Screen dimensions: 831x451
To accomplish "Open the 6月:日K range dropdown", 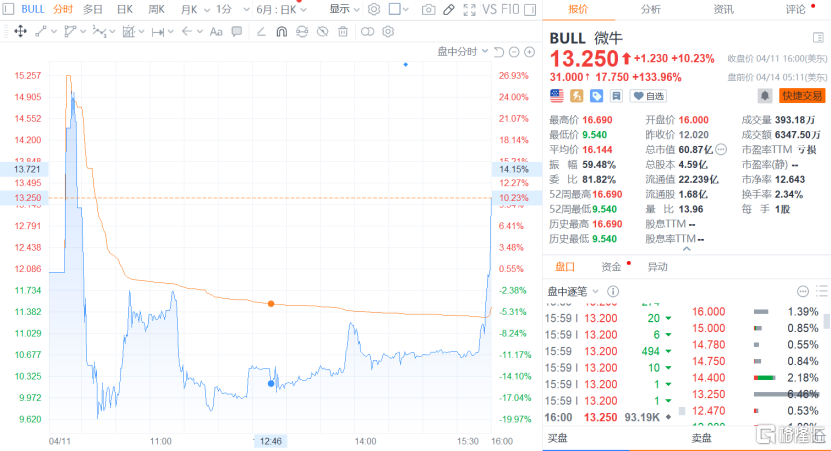I will pyautogui.click(x=281, y=10).
